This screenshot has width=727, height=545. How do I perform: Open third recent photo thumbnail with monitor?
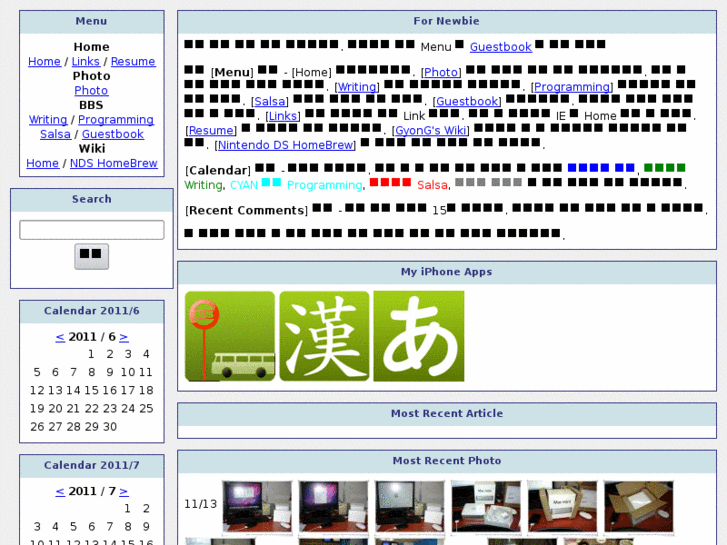pyautogui.click(x=409, y=507)
